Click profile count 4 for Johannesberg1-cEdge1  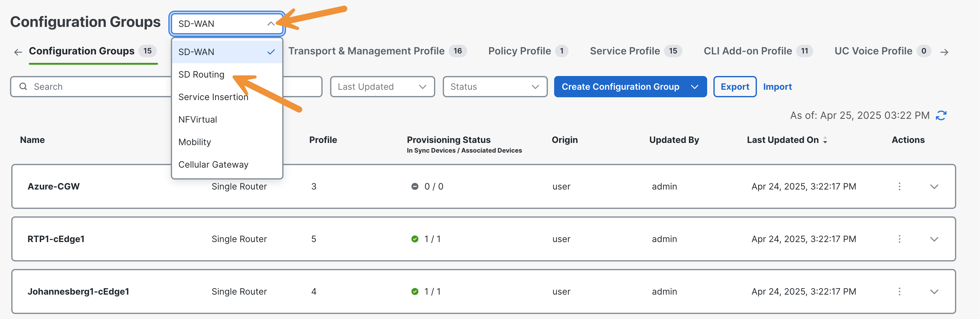pyautogui.click(x=314, y=291)
